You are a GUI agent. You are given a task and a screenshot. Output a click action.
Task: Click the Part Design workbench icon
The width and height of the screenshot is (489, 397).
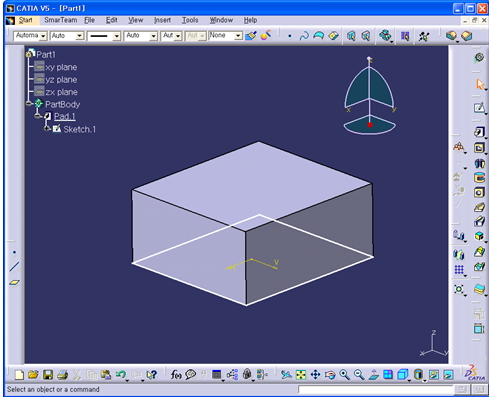coord(479,58)
